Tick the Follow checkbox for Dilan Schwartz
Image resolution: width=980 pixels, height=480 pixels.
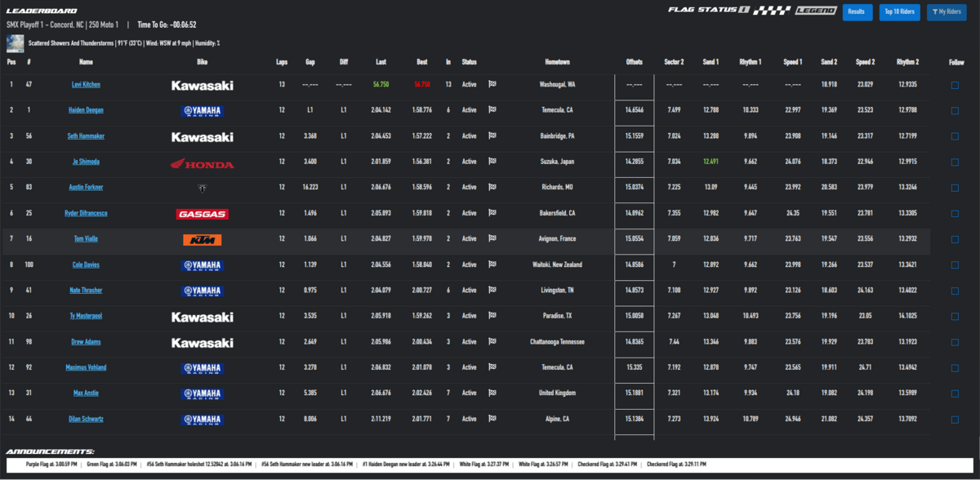tap(955, 420)
